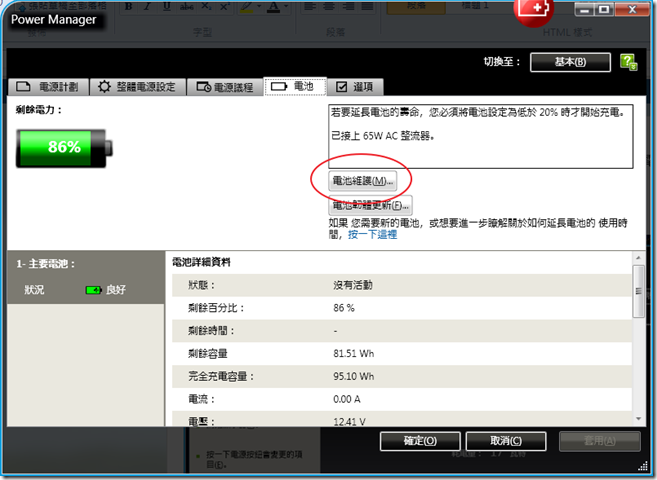Click the 完全充電容量 value 95.10 Wh

pyautogui.click(x=354, y=376)
